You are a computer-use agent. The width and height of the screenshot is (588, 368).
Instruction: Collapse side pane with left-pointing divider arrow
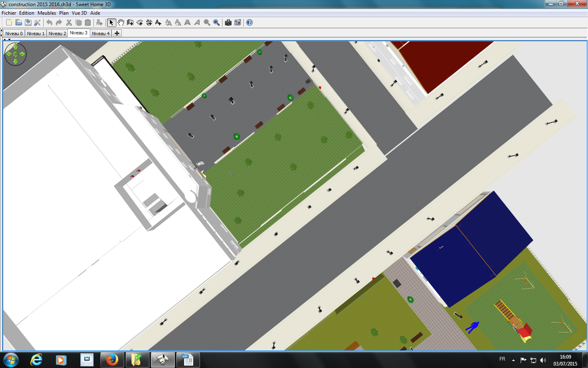click(1, 31)
